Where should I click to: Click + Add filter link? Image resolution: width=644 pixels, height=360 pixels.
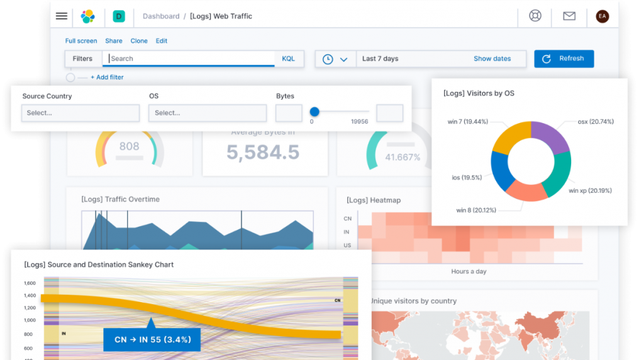107,77
